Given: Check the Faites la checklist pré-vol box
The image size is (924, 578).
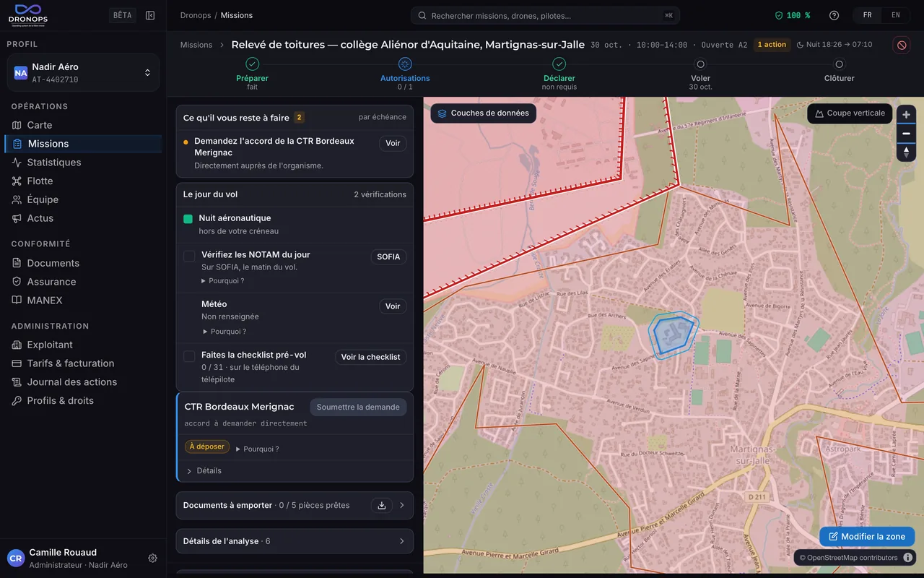Looking at the screenshot, I should (189, 356).
